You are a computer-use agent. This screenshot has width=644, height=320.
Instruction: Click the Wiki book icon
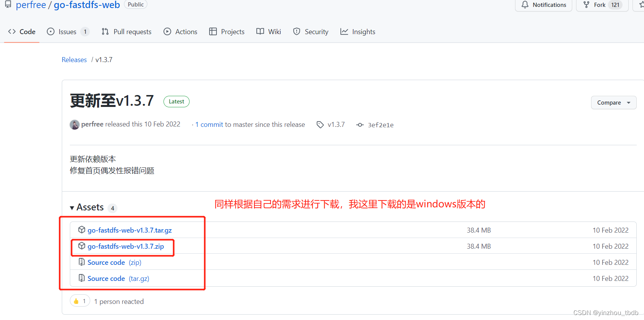[x=260, y=31]
